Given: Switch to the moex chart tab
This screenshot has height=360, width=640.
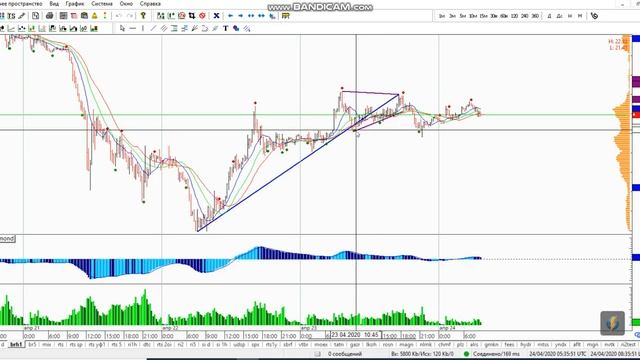Looking at the screenshot, I should click(x=321, y=345).
